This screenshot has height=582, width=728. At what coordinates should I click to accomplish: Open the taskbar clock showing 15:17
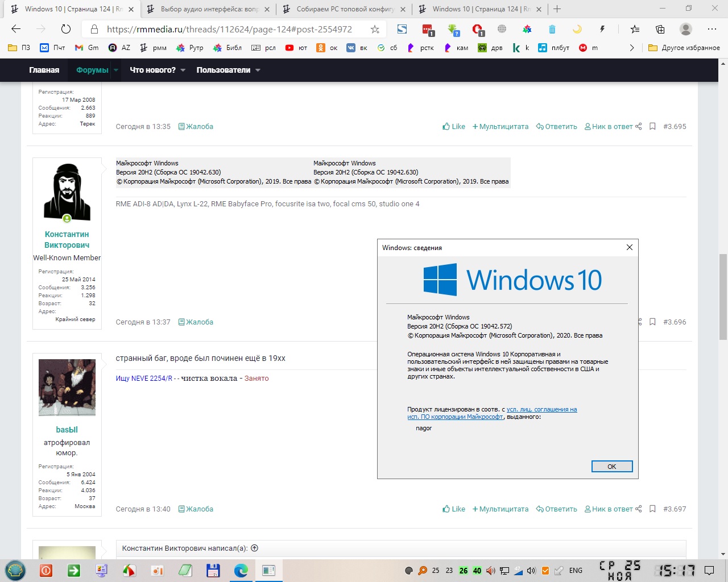coord(675,571)
